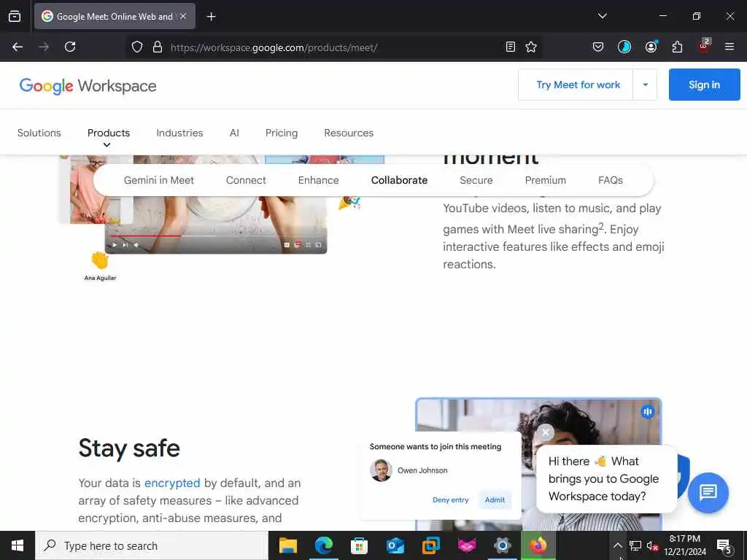Open the blue chat assistant button
Screen dimensions: 747x560
pos(708,492)
